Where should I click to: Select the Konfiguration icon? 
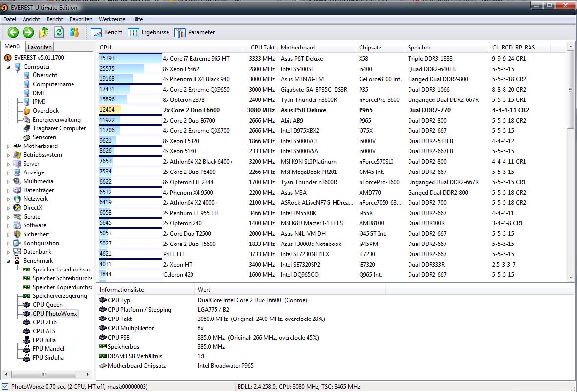pos(17,243)
